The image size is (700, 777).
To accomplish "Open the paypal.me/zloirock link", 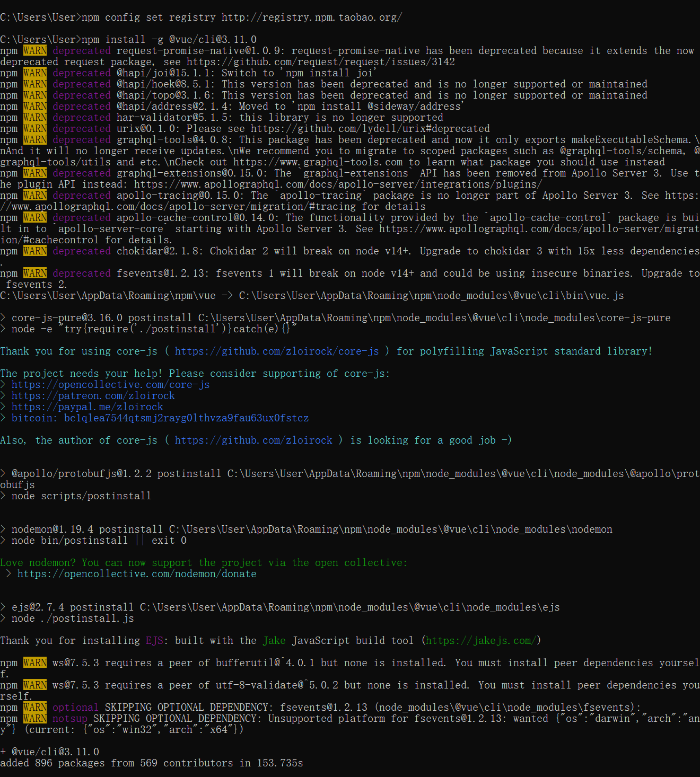I will [x=87, y=407].
